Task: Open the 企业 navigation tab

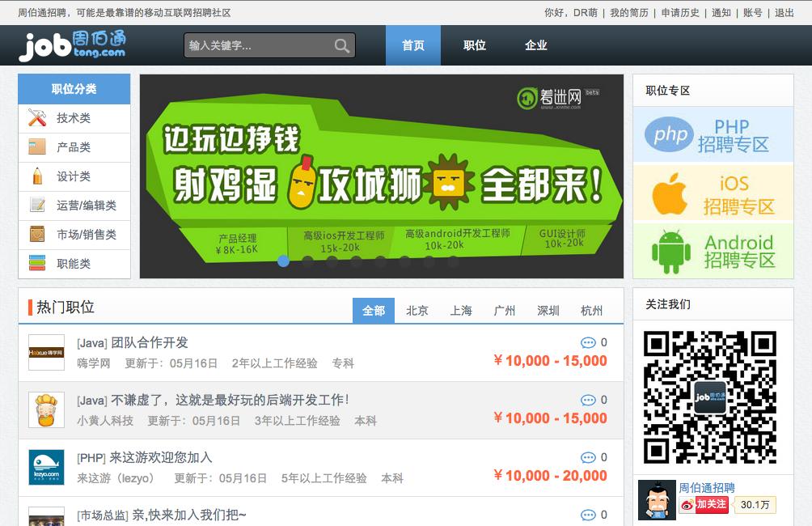Action: point(536,45)
